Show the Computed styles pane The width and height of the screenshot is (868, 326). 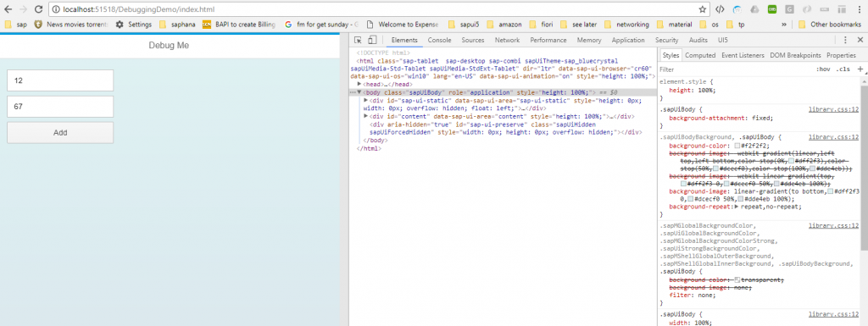tap(700, 55)
